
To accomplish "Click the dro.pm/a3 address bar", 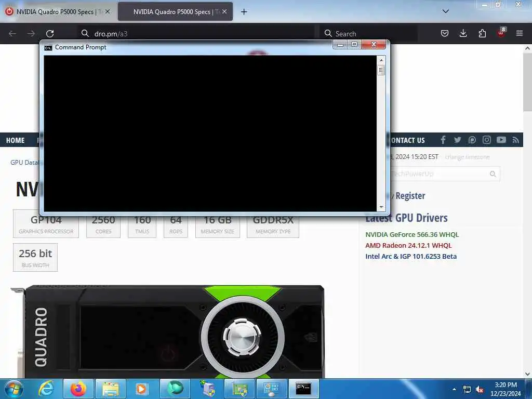I will (197, 34).
